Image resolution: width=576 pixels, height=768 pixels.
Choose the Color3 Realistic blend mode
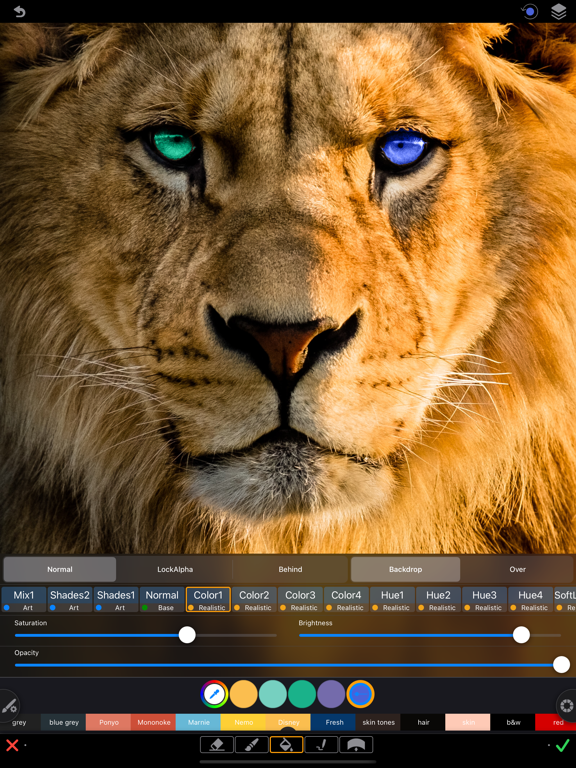coord(300,600)
